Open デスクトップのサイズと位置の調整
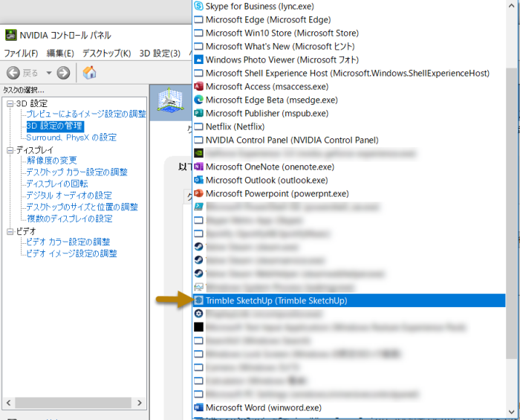 point(82,207)
